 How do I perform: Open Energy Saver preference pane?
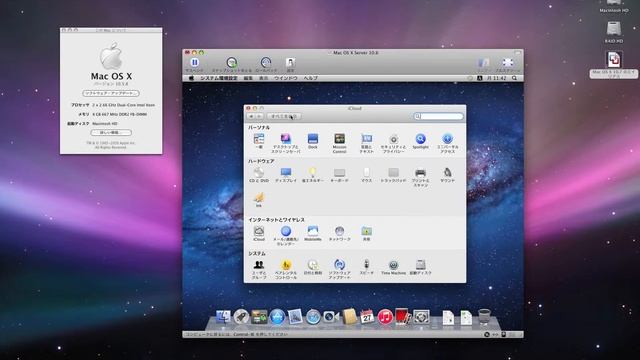pyautogui.click(x=313, y=175)
